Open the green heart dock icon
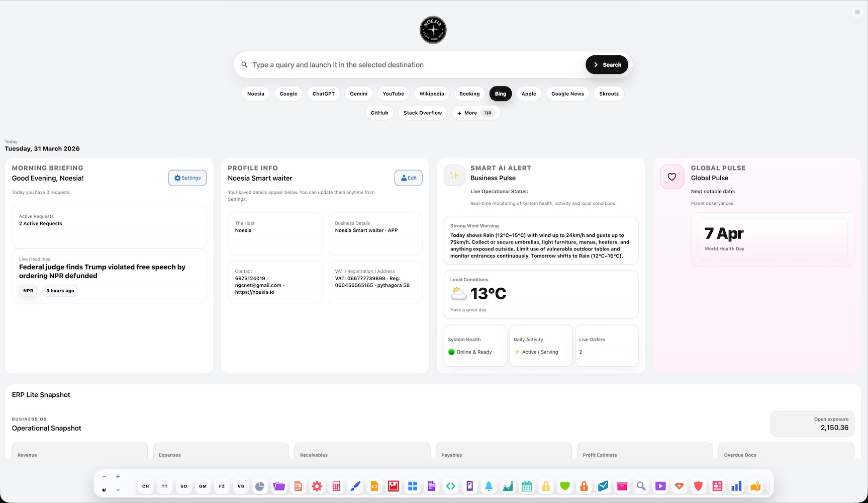Image resolution: width=868 pixels, height=503 pixels. click(x=565, y=486)
